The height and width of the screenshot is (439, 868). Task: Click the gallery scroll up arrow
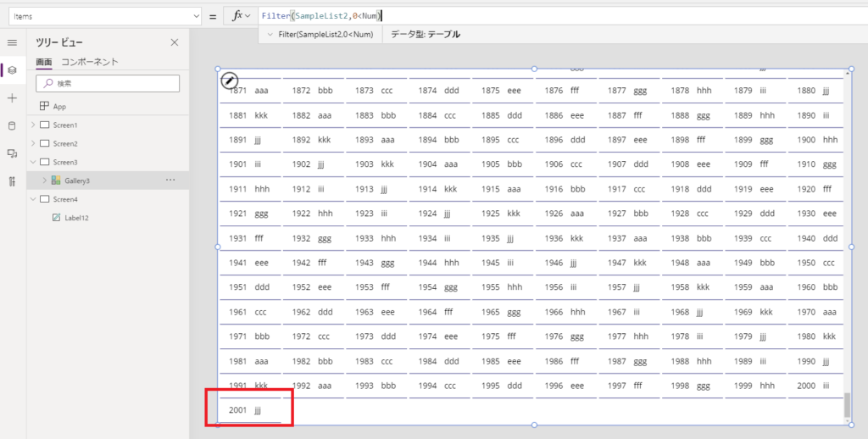click(x=847, y=73)
